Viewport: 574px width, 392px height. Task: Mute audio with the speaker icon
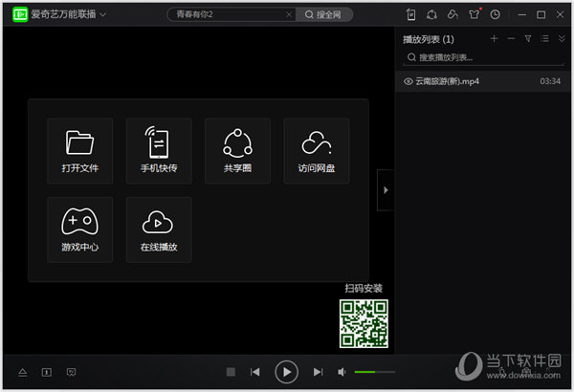point(342,372)
